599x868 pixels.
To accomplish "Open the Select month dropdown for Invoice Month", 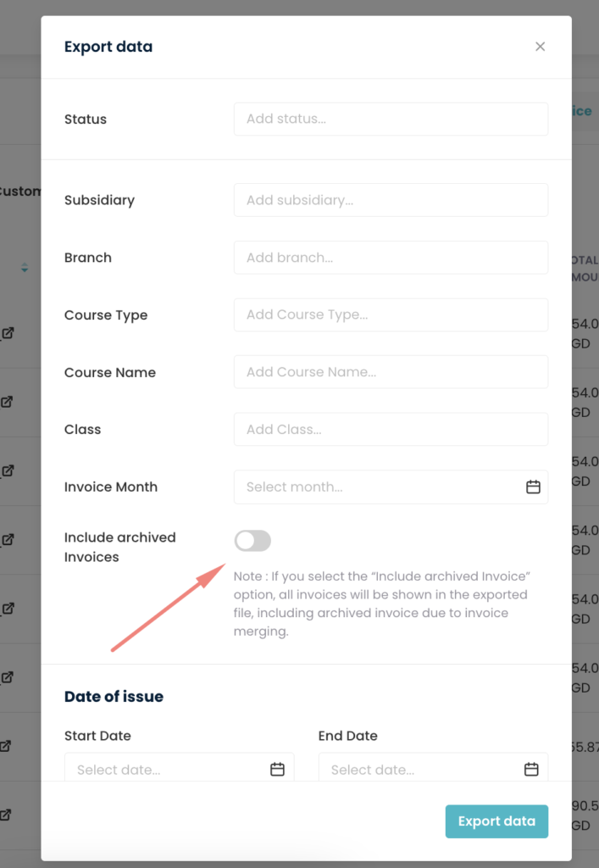I will click(390, 487).
